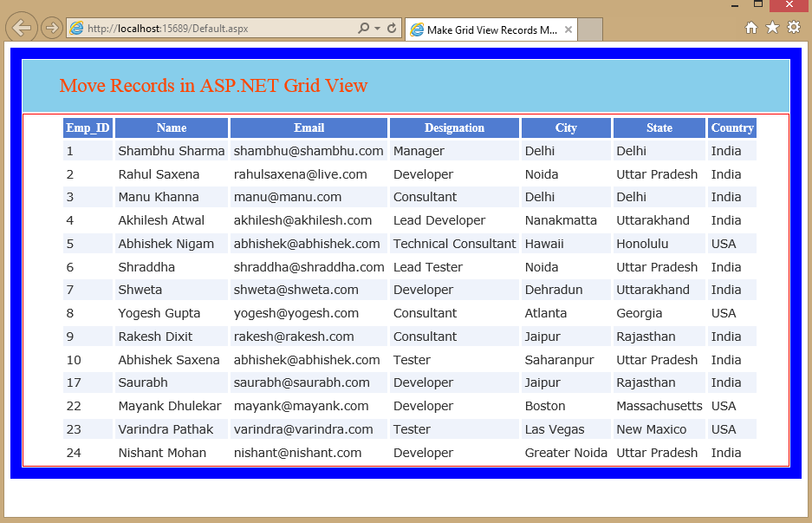Click the Uttarakhand state cell in Akhilesh Atwal row
The width and height of the screenshot is (812, 523).
(x=659, y=220)
